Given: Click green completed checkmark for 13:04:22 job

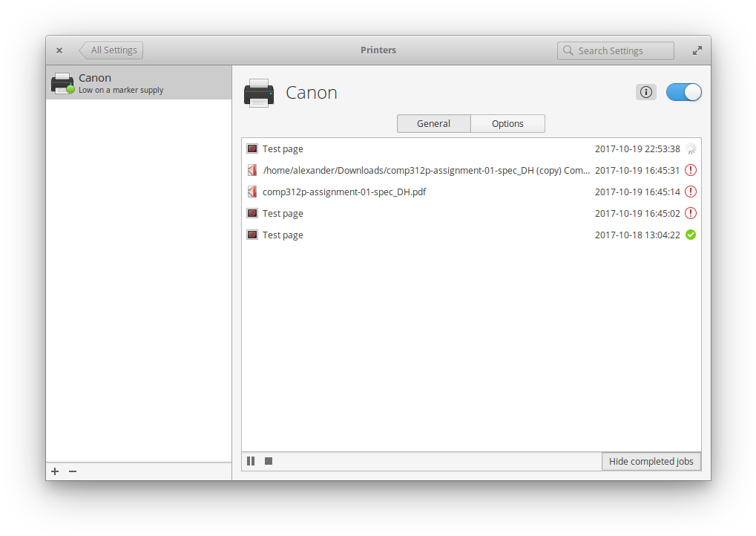Looking at the screenshot, I should coord(691,235).
